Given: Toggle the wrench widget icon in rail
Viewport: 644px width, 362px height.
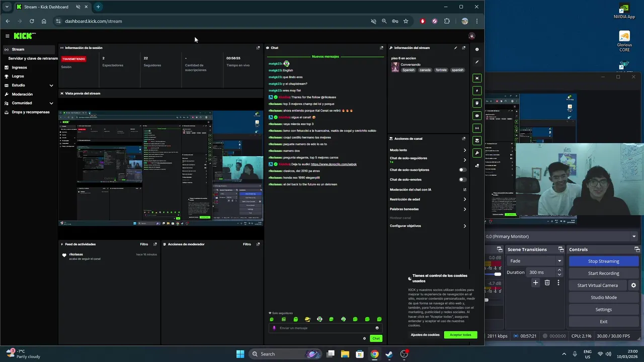Looking at the screenshot, I should 477,153.
